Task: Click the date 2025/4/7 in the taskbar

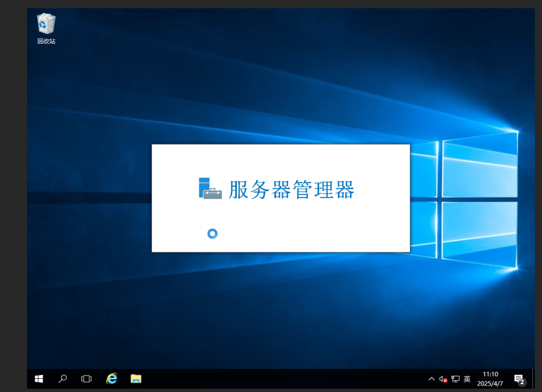Action: (x=490, y=384)
